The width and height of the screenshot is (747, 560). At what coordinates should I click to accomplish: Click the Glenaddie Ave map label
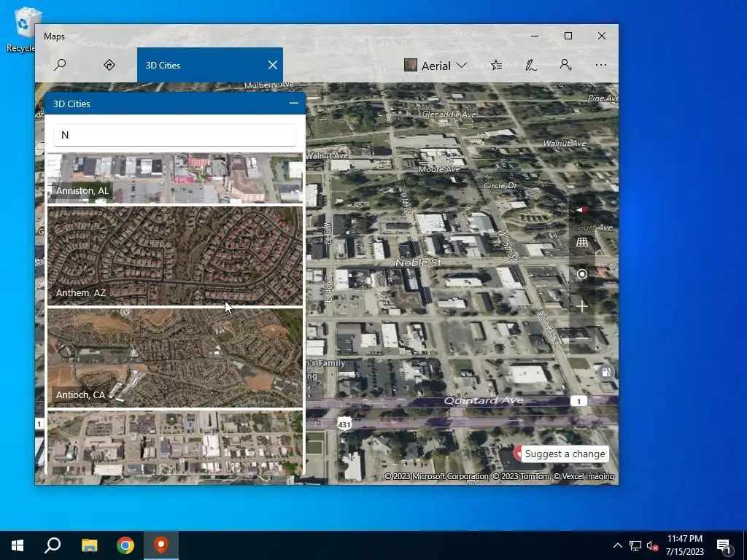click(449, 114)
